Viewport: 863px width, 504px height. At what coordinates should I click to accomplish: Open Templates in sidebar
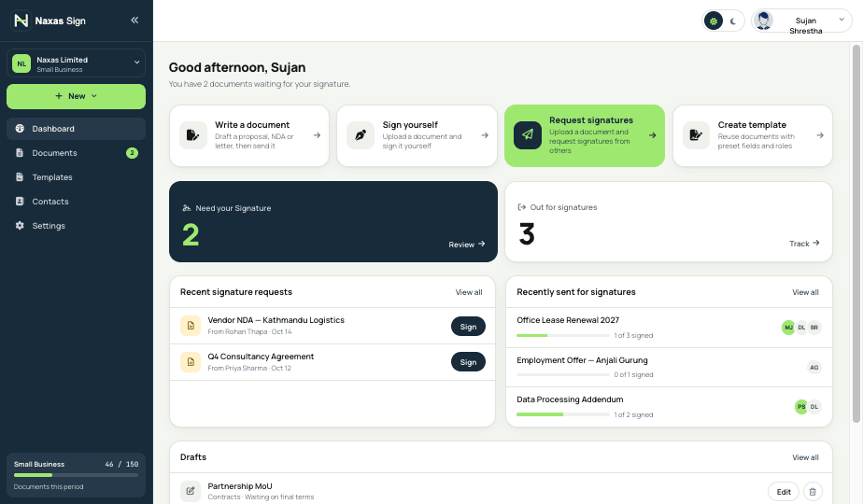pos(76,177)
